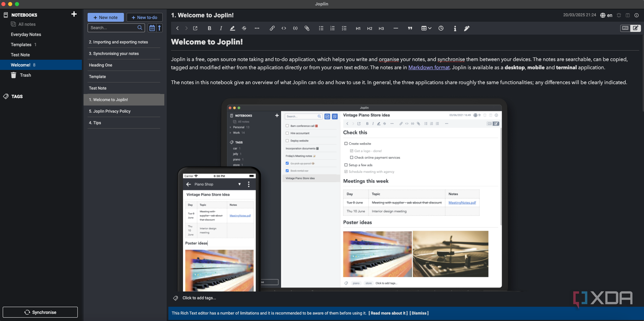The width and height of the screenshot is (644, 321).
Task: Insert a bulleted list
Action: [321, 29]
